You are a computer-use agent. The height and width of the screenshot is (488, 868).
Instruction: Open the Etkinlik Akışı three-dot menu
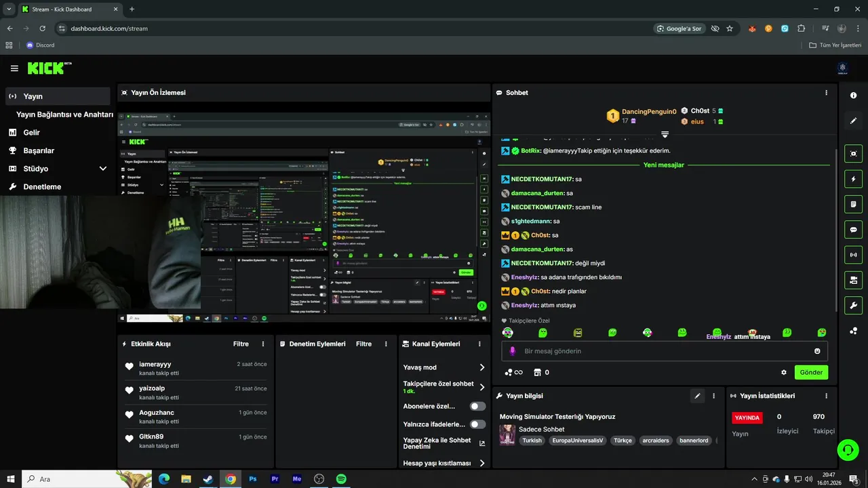click(263, 344)
